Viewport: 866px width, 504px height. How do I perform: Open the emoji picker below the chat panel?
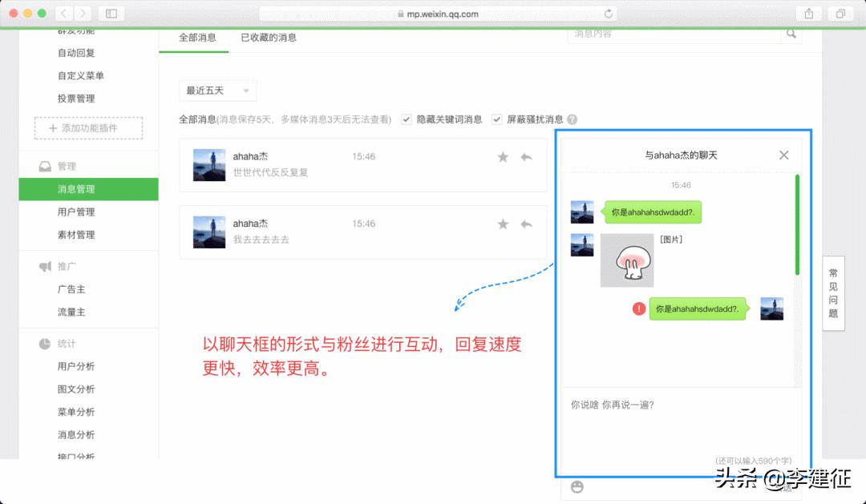[x=578, y=486]
